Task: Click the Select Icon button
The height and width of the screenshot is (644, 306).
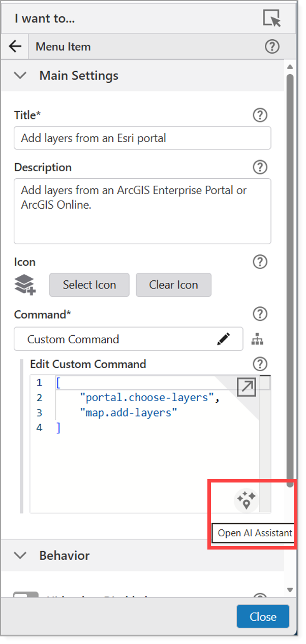Action: coord(89,285)
